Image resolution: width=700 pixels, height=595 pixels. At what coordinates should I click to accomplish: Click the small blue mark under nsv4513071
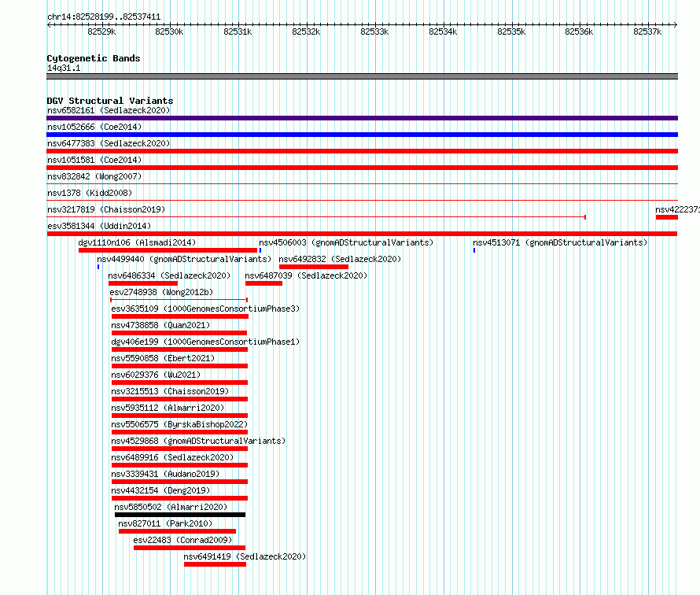click(x=474, y=250)
